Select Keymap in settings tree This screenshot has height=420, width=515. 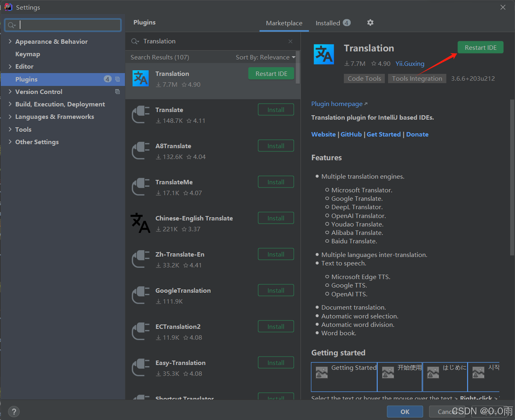pos(28,54)
